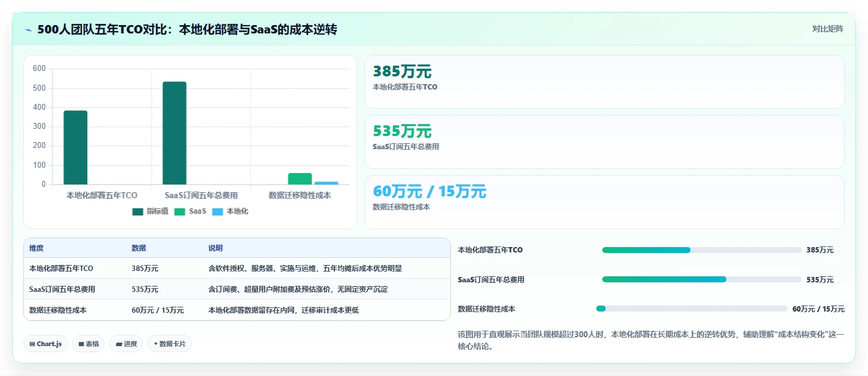Click the 说明 column header
868x376 pixels.
point(215,248)
